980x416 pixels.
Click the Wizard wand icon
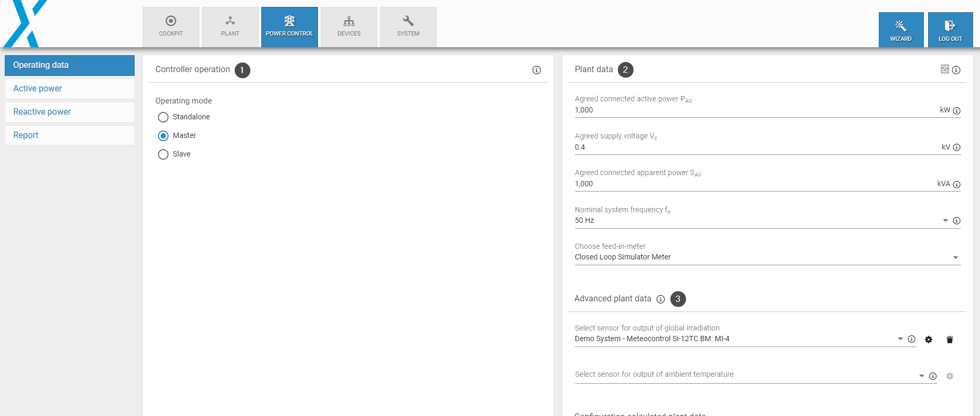point(901,25)
